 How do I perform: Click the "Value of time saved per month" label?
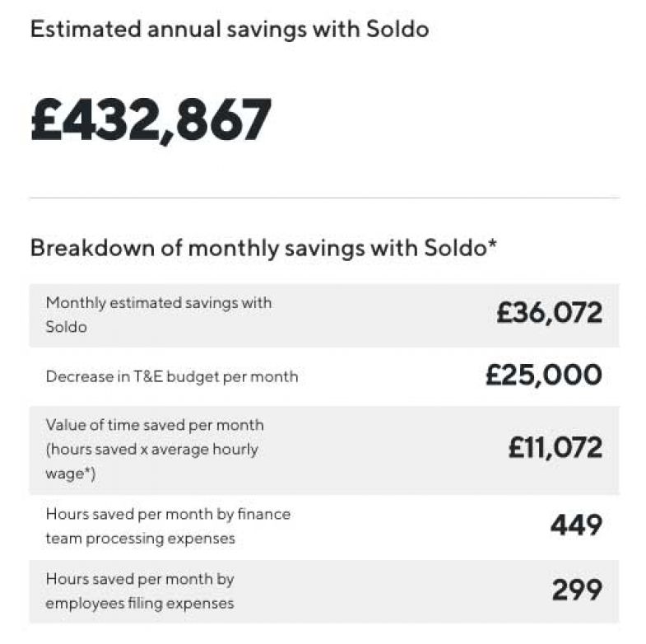[x=155, y=425]
